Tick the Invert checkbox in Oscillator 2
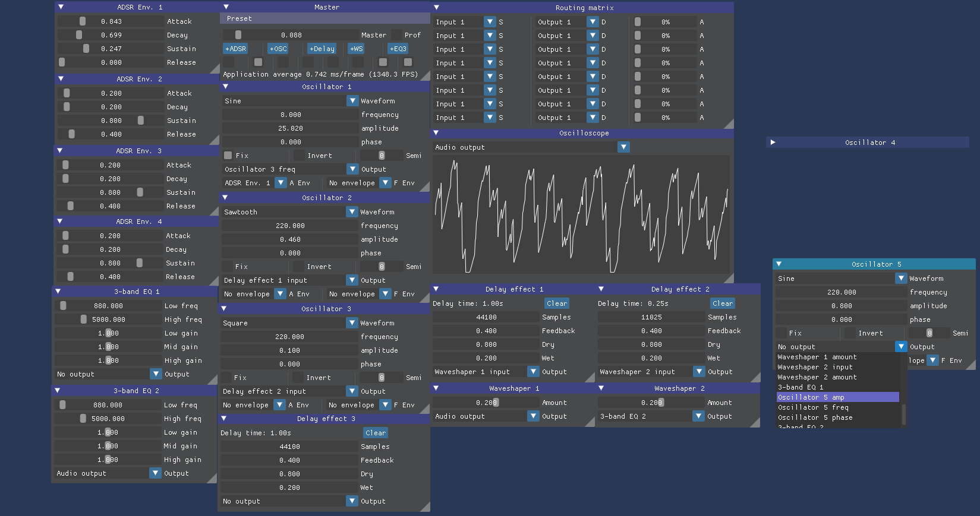 pyautogui.click(x=299, y=267)
